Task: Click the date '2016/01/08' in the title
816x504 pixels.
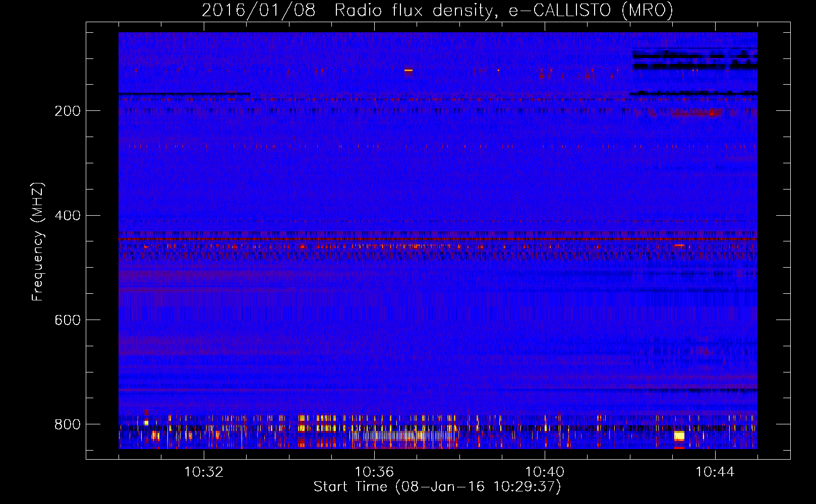Action: (259, 11)
